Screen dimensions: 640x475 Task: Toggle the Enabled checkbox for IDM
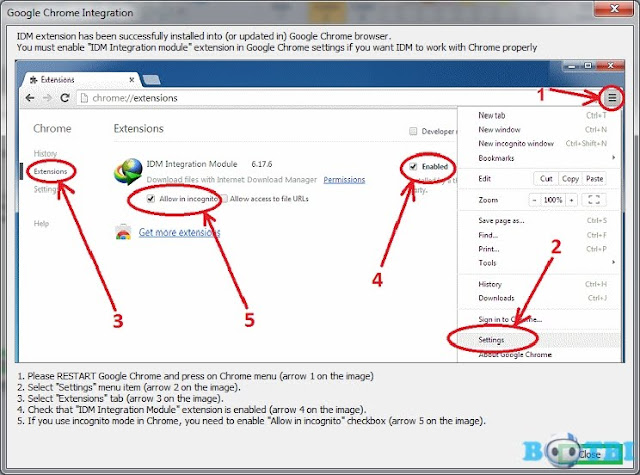tap(413, 166)
